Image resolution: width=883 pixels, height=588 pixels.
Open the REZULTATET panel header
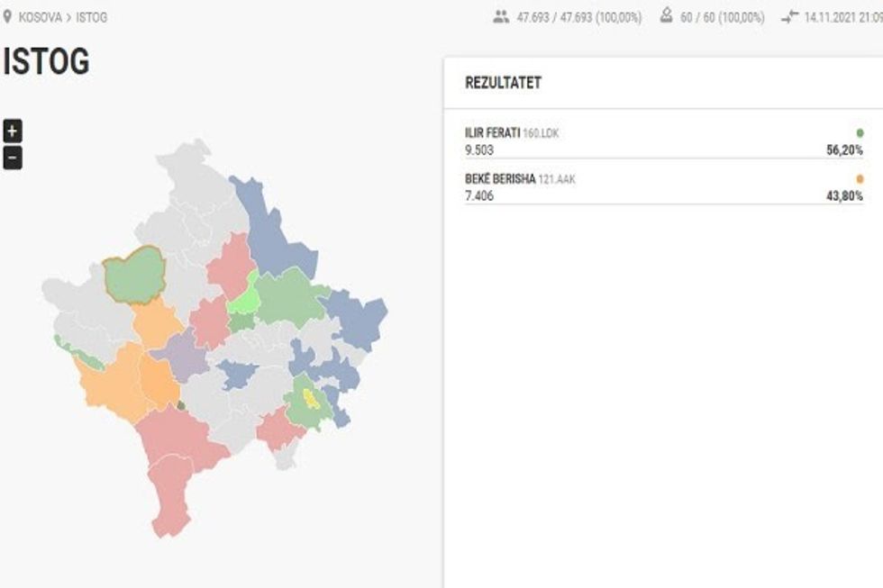click(x=503, y=83)
